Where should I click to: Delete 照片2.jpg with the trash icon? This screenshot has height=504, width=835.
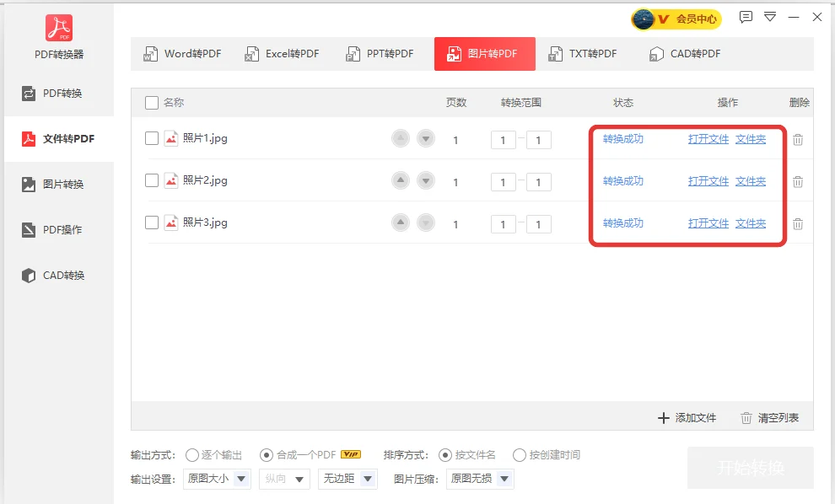point(798,182)
